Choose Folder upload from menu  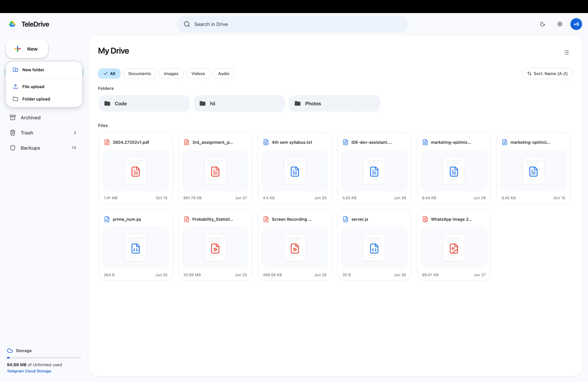click(x=44, y=99)
